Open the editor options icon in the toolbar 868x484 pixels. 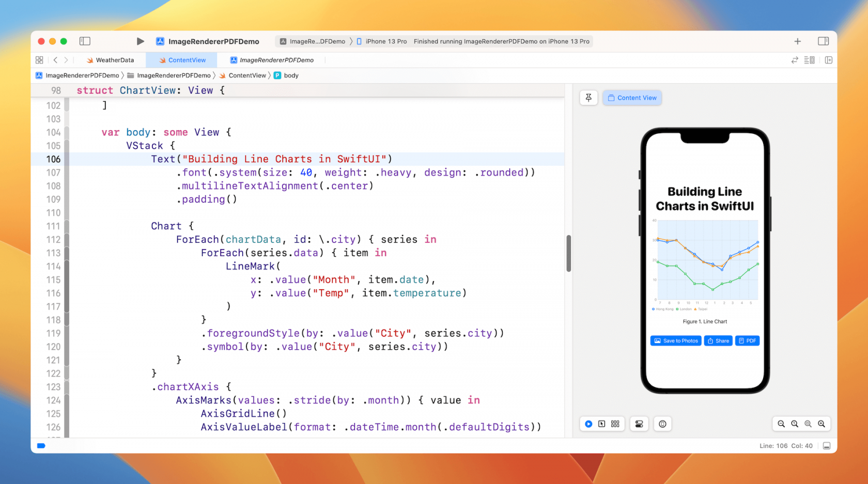809,60
